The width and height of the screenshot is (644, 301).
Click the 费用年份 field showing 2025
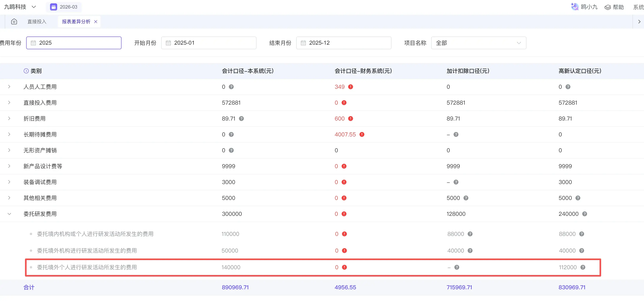(x=74, y=43)
